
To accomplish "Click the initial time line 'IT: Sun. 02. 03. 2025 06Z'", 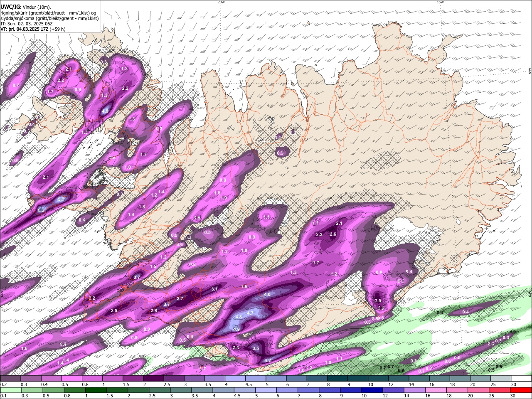I will tap(27, 24).
